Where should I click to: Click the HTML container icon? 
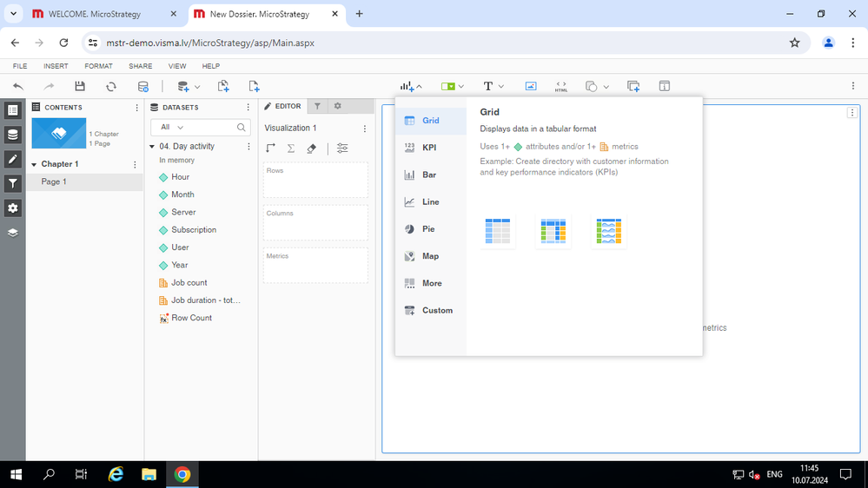[560, 86]
